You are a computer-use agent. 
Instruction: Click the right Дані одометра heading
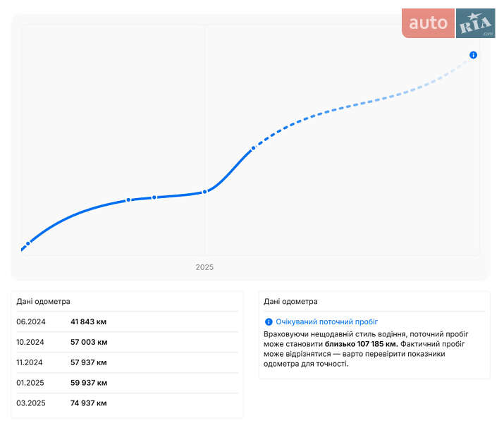[290, 302]
